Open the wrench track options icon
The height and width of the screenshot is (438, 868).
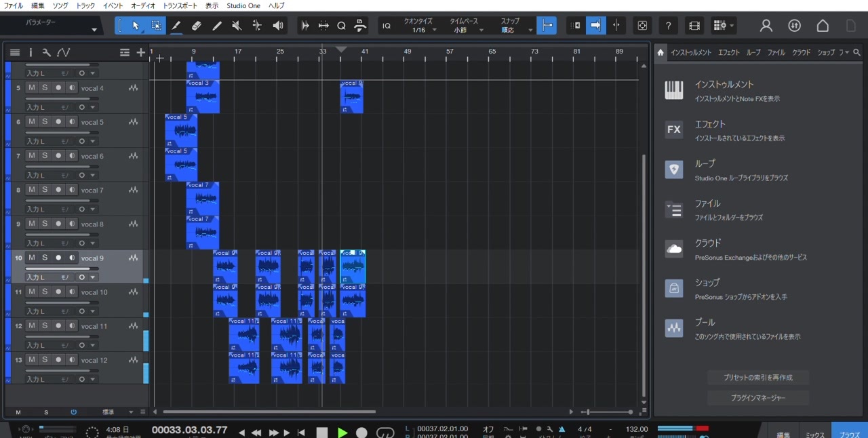[x=46, y=52]
